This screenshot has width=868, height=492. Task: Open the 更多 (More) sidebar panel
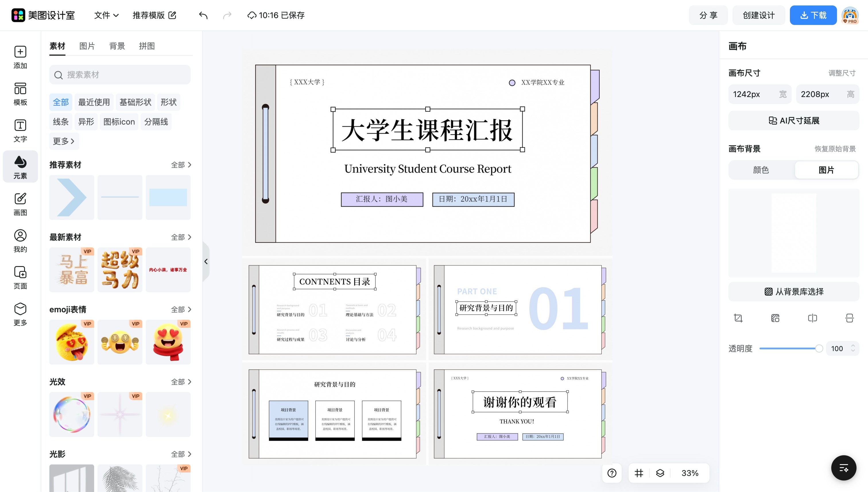pos(20,314)
